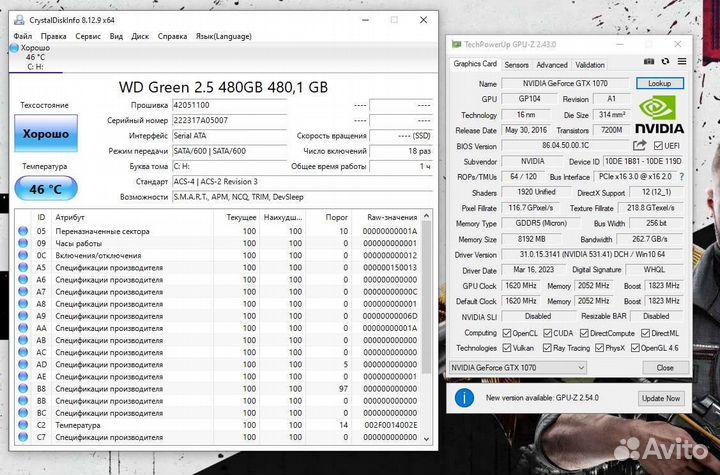Toggle the CUDA checkbox
This screenshot has height=475, width=720.
click(x=547, y=333)
